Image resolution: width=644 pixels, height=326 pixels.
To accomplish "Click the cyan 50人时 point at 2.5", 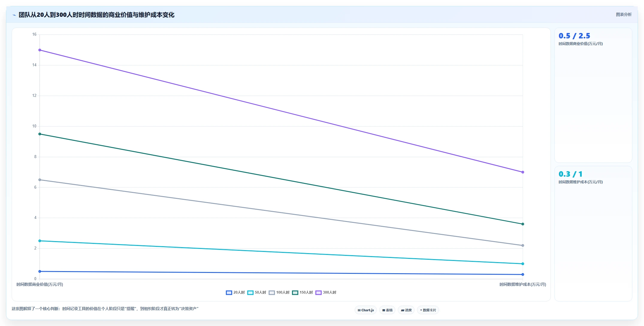I will pos(40,241).
